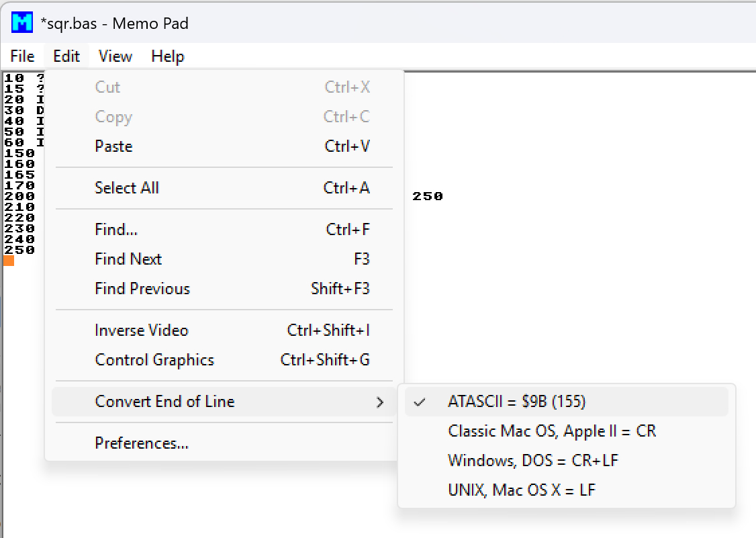The image size is (756, 538).
Task: Choose Classic Mac OS, Apple II = CR
Action: (552, 431)
